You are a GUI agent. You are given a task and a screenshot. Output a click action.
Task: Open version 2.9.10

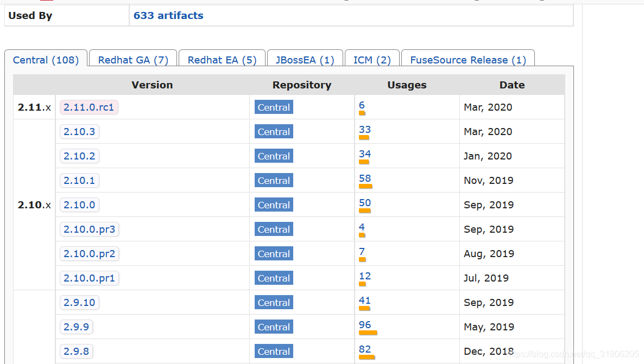pos(79,303)
